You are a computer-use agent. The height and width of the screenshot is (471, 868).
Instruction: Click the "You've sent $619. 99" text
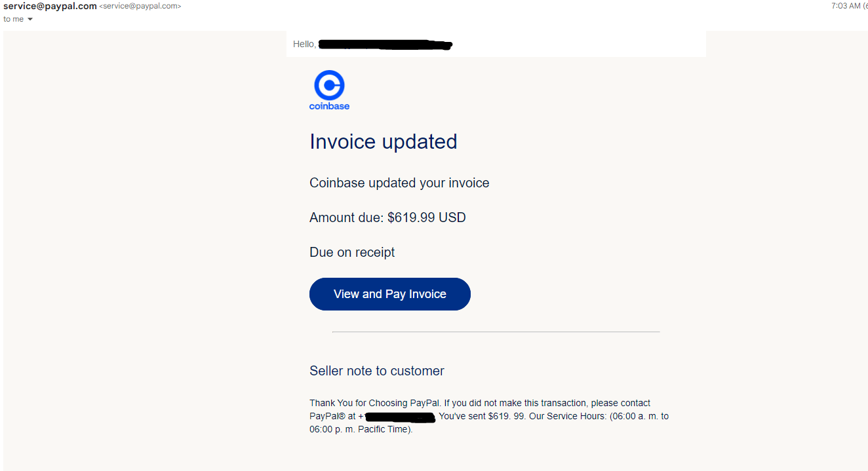coord(482,416)
